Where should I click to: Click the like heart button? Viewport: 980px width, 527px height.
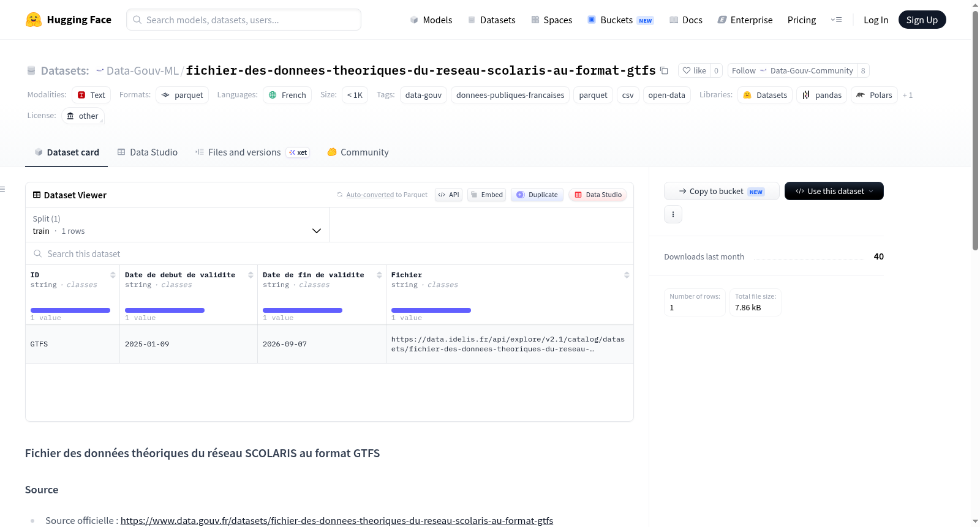[695, 70]
